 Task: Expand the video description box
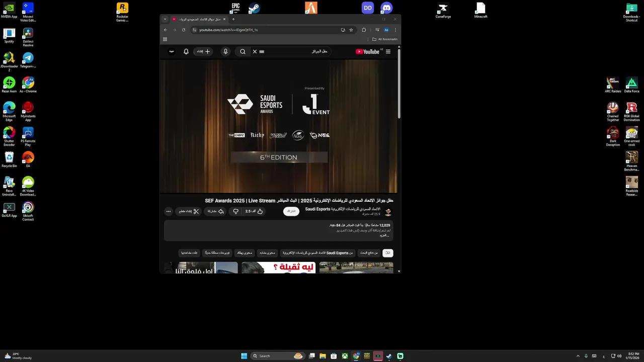278,230
